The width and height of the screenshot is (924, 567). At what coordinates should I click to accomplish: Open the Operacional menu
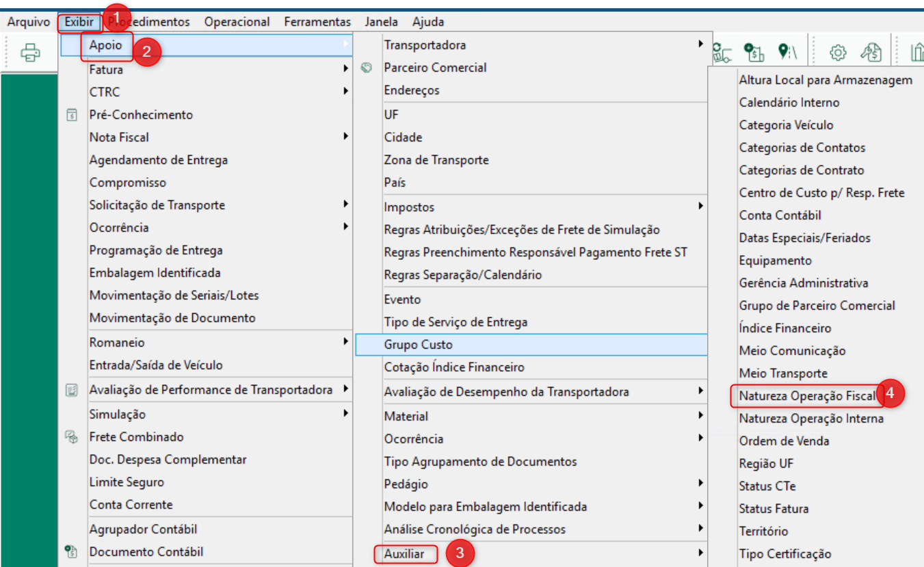(237, 22)
